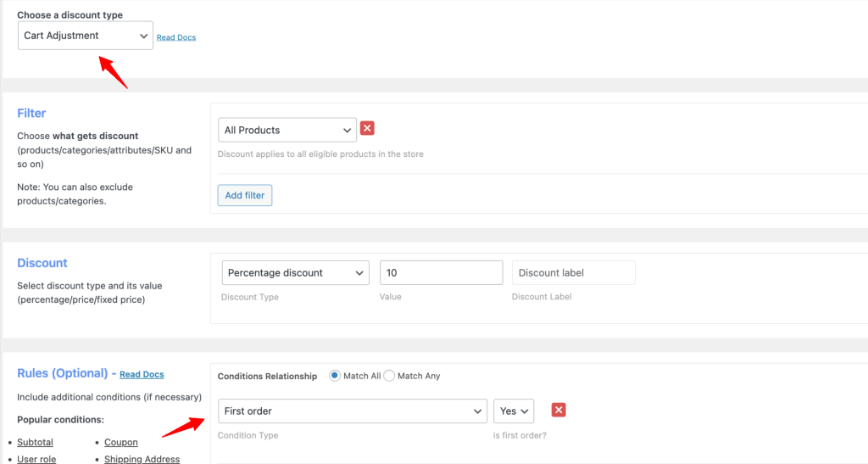Viewport: 868px width, 464px height.
Task: Focus the discount Value field containing 10
Action: pyautogui.click(x=441, y=272)
